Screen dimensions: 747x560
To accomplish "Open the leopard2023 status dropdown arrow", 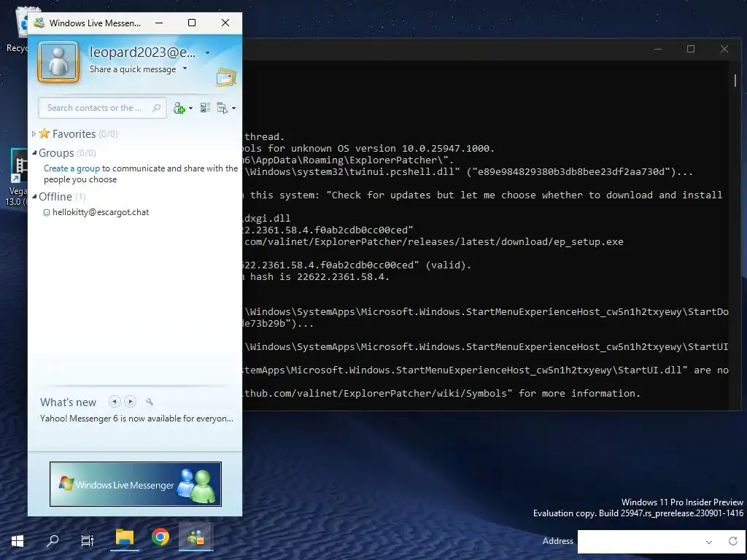I will pyautogui.click(x=208, y=52).
